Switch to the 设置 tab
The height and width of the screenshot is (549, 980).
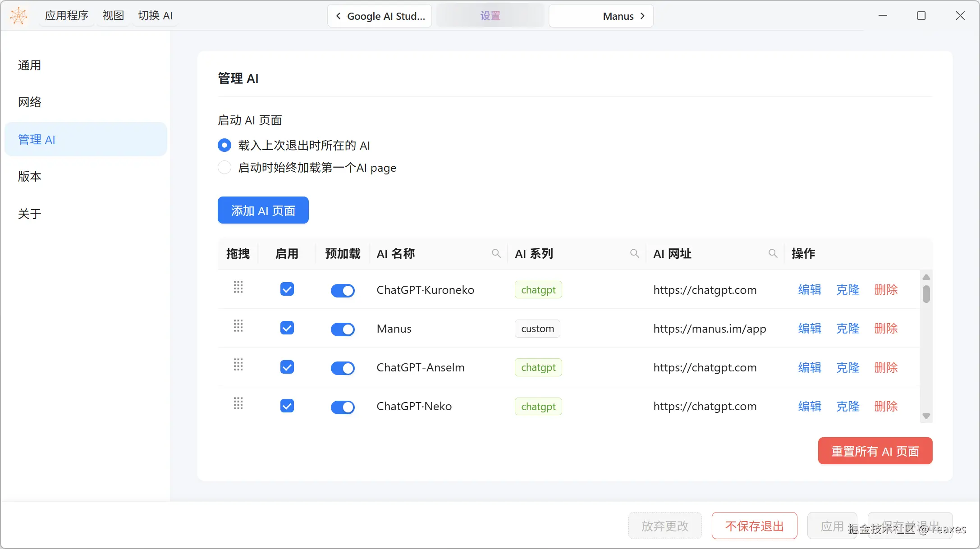(490, 16)
